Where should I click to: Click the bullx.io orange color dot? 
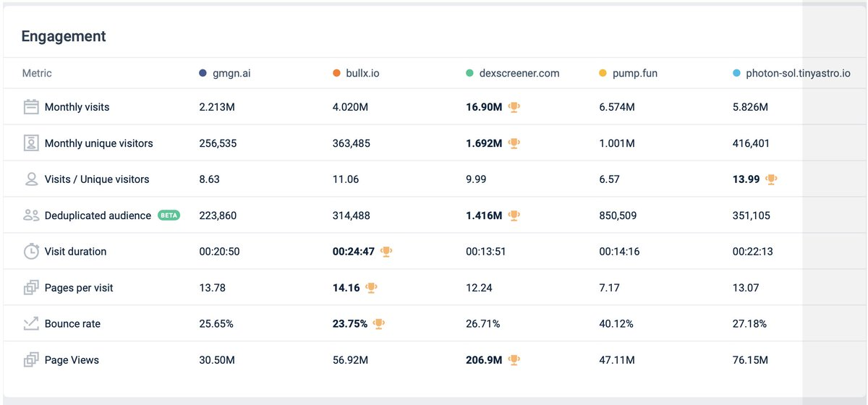click(x=336, y=73)
